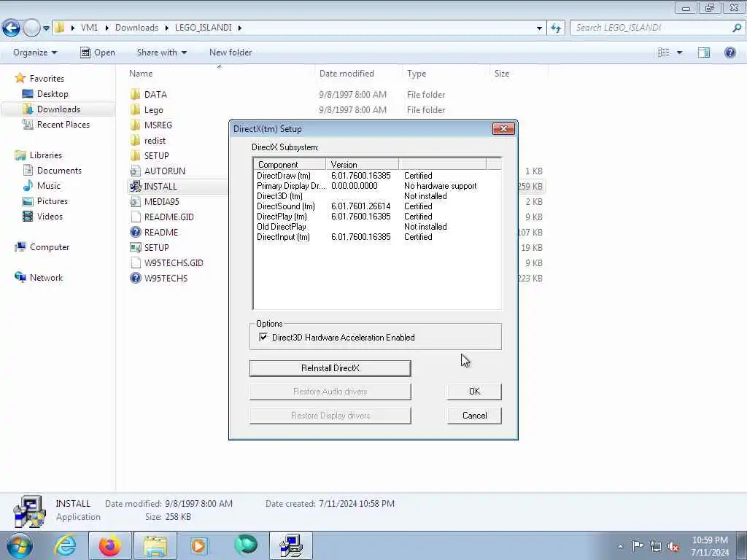Toggle Direct3D Hardware Acceleration Enabled checkbox
The height and width of the screenshot is (560, 747).
click(263, 337)
